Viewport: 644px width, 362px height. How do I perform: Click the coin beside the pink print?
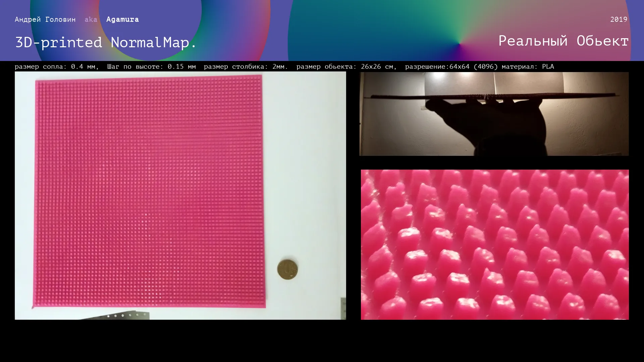coord(287,269)
